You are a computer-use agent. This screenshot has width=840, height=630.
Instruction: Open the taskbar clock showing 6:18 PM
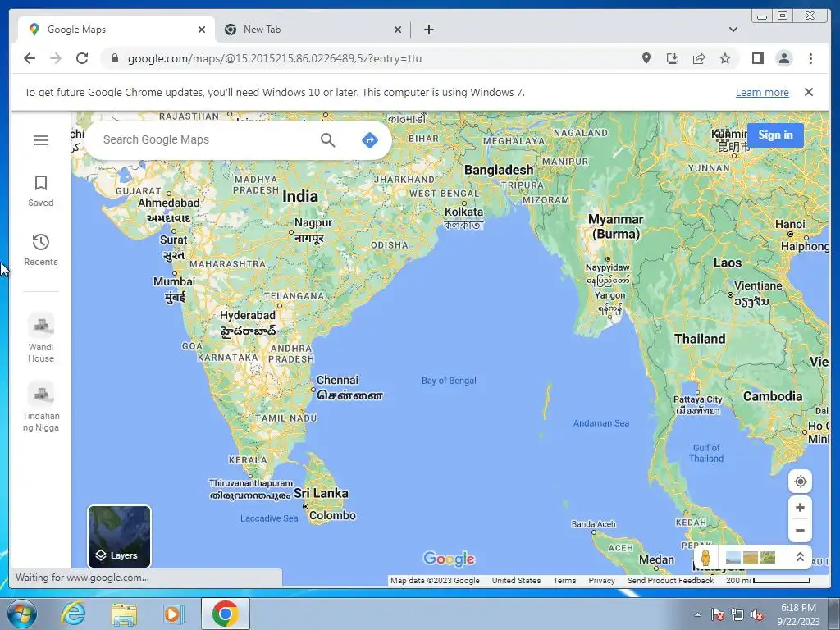click(798, 614)
